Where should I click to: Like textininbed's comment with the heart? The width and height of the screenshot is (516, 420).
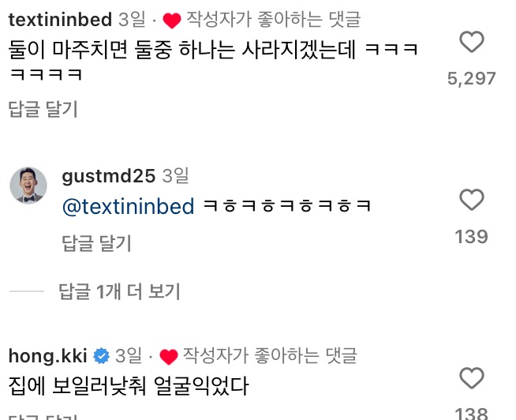pyautogui.click(x=471, y=41)
